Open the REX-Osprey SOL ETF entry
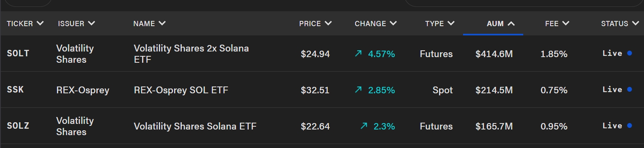This screenshot has height=148, width=644. coord(181,90)
